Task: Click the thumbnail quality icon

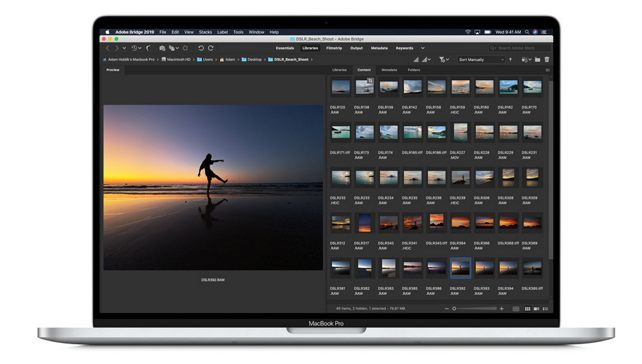Action: pyautogui.click(x=416, y=60)
